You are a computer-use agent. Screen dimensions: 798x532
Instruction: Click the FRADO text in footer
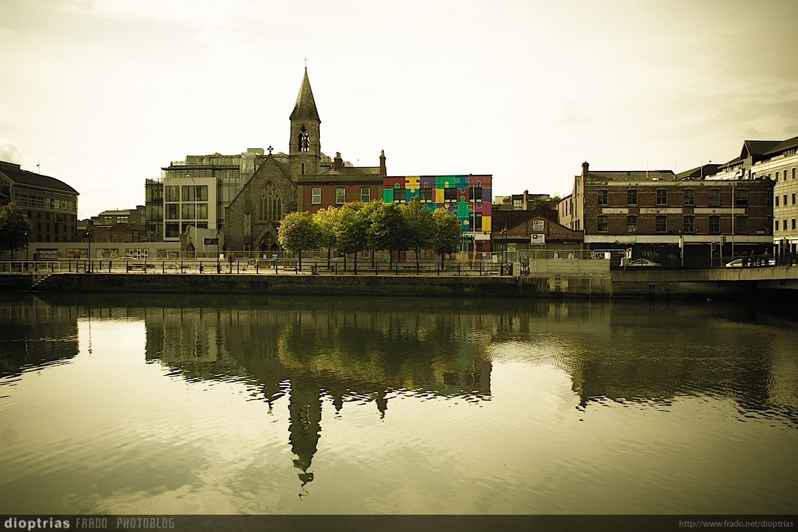91,523
